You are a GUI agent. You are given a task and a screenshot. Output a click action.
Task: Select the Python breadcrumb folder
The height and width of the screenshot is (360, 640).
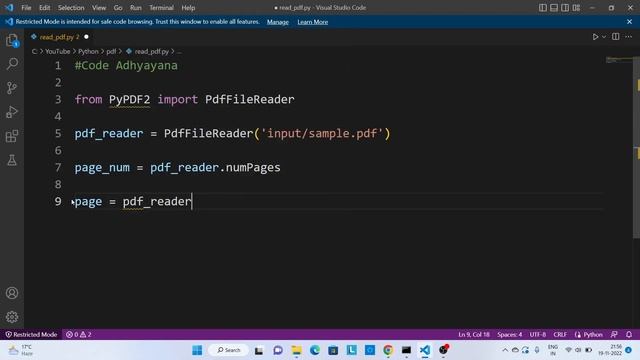pos(88,51)
